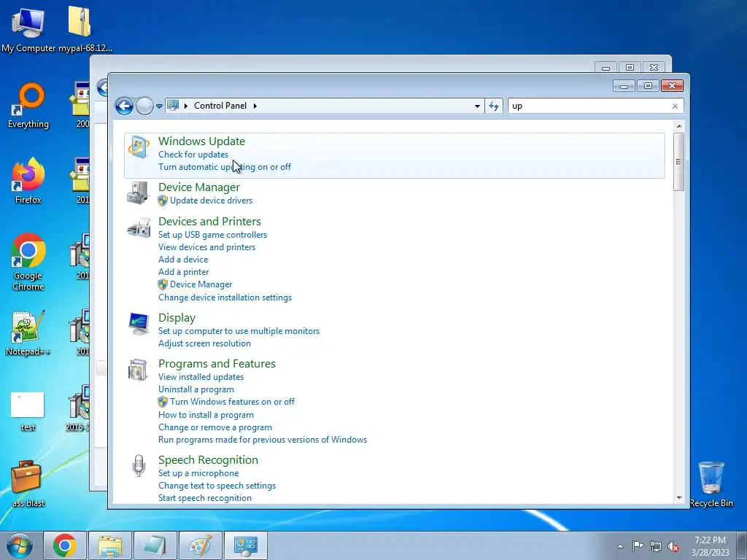747x560 pixels.
Task: Click Uninstall a program link
Action: point(196,389)
